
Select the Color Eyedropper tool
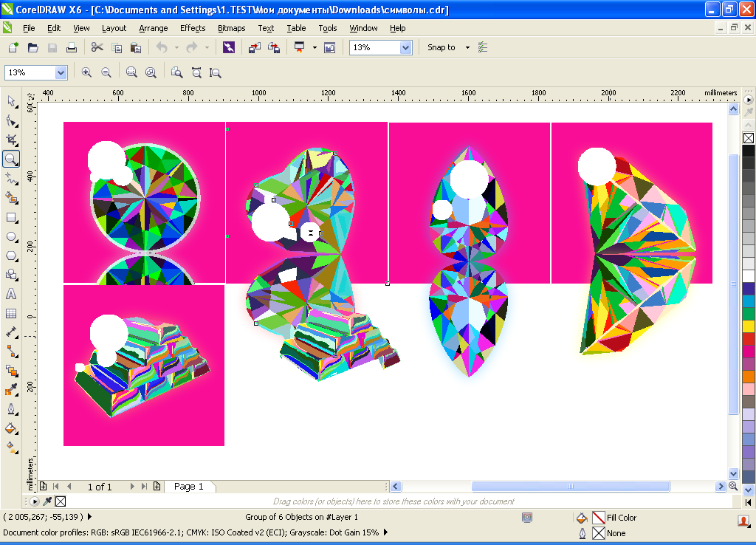point(11,389)
